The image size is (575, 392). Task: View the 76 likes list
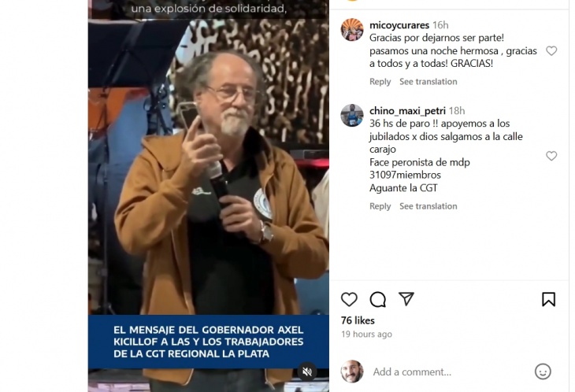[358, 320]
